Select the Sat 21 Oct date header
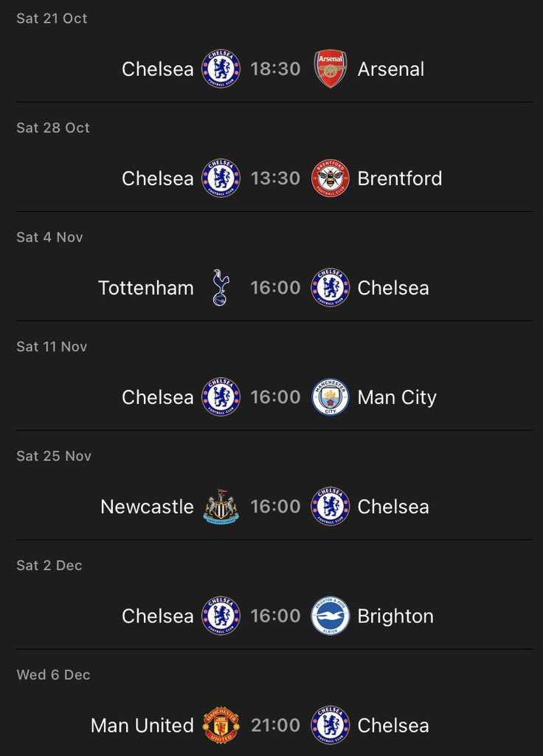 click(x=52, y=18)
